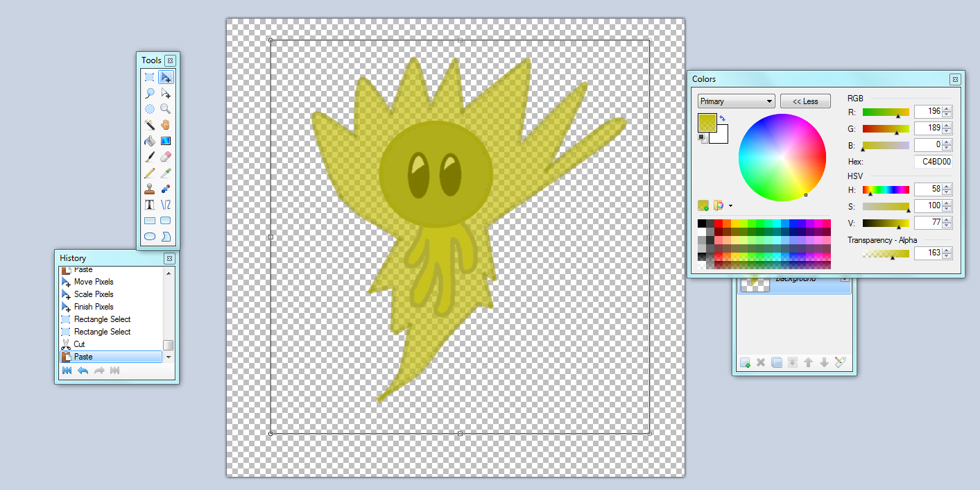
Task: Click the merge layer down icon
Action: coord(793,362)
